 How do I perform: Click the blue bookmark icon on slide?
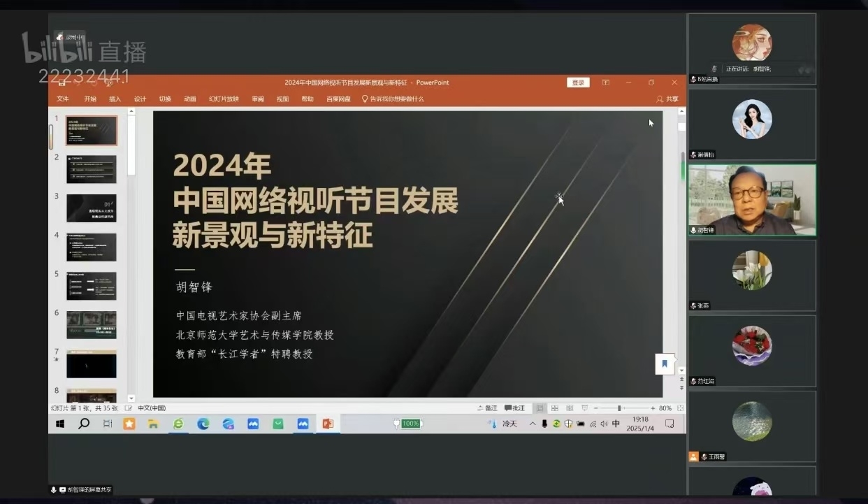(665, 363)
